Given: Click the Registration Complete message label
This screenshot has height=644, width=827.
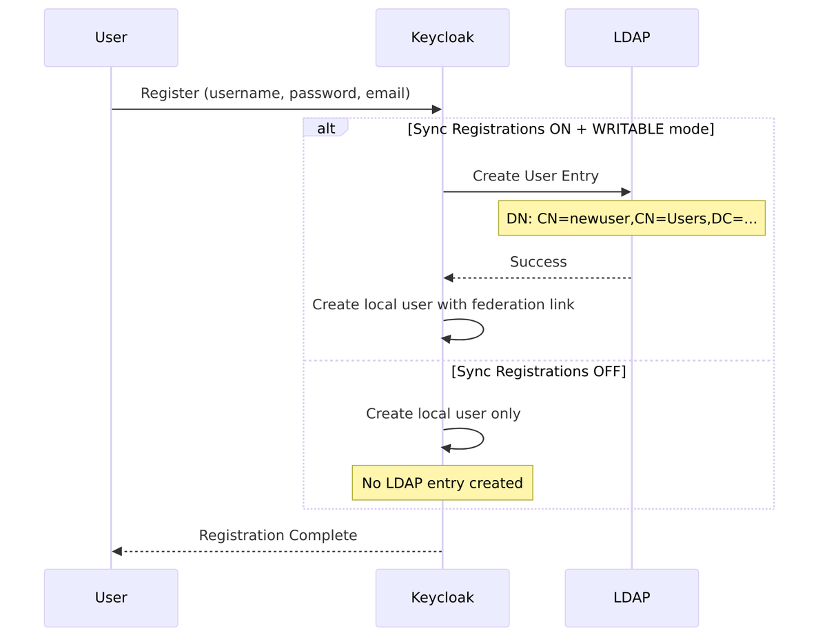Looking at the screenshot, I should 278,535.
